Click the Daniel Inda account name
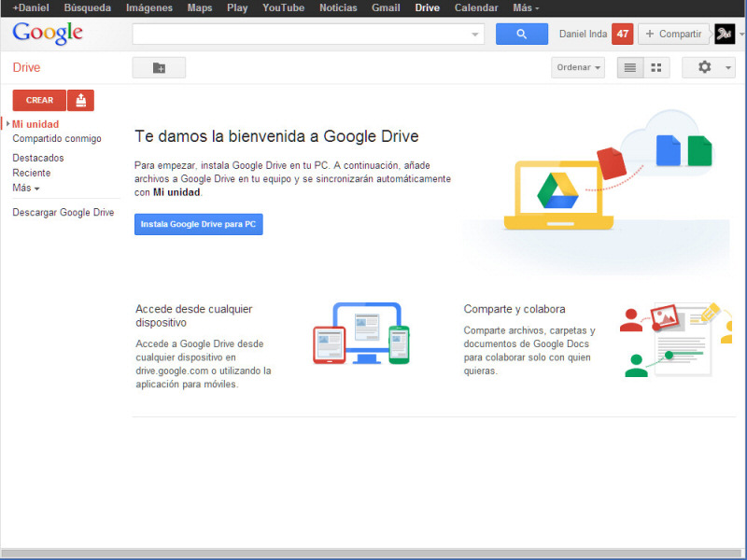This screenshot has height=560, width=747. 583,34
